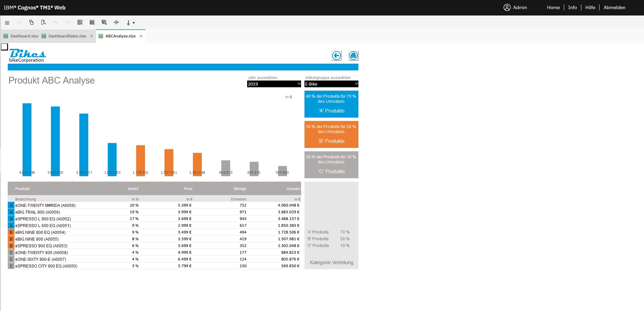Click the rebuild current sheet icon
Image resolution: width=644 pixels, height=311 pixels.
point(92,23)
